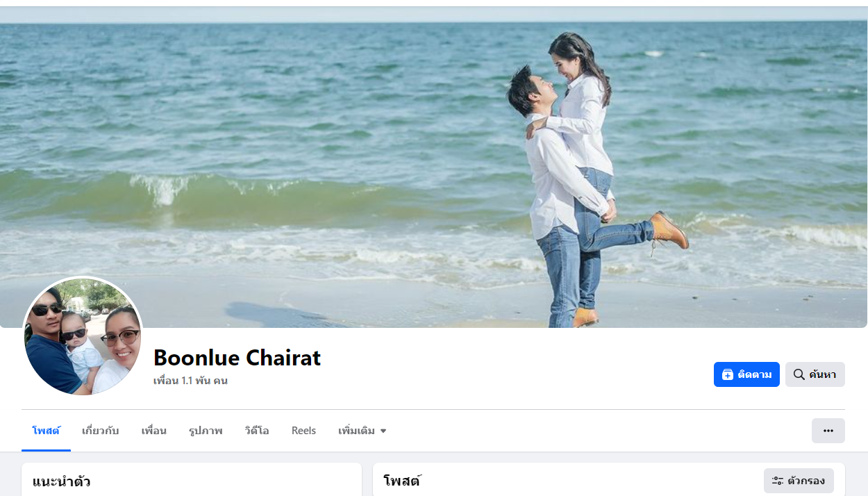Switch to the โพสต์ tab
868x496 pixels.
pyautogui.click(x=46, y=431)
